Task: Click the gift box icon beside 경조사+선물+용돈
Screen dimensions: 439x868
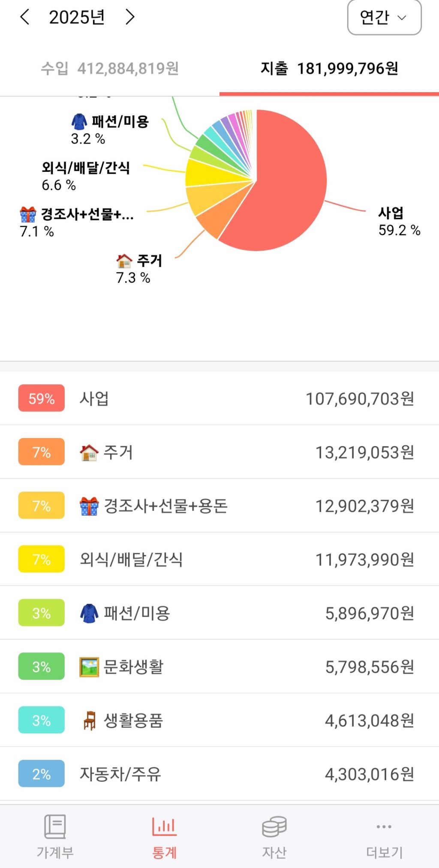Action: click(x=89, y=506)
